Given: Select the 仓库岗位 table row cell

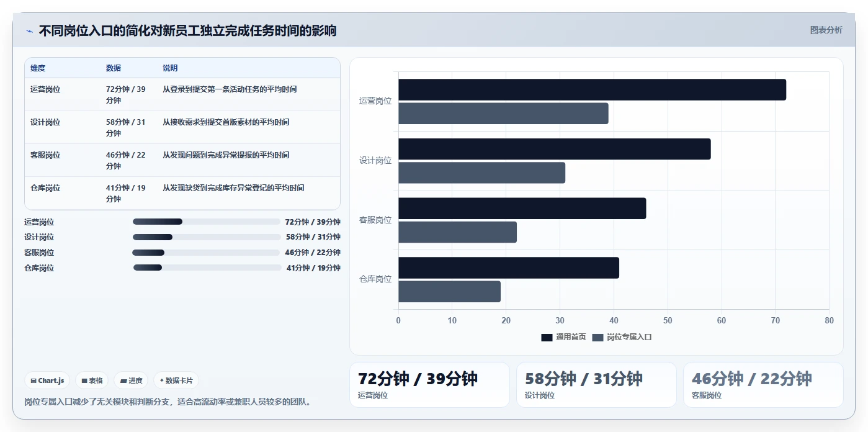Looking at the screenshot, I should pyautogui.click(x=45, y=187).
